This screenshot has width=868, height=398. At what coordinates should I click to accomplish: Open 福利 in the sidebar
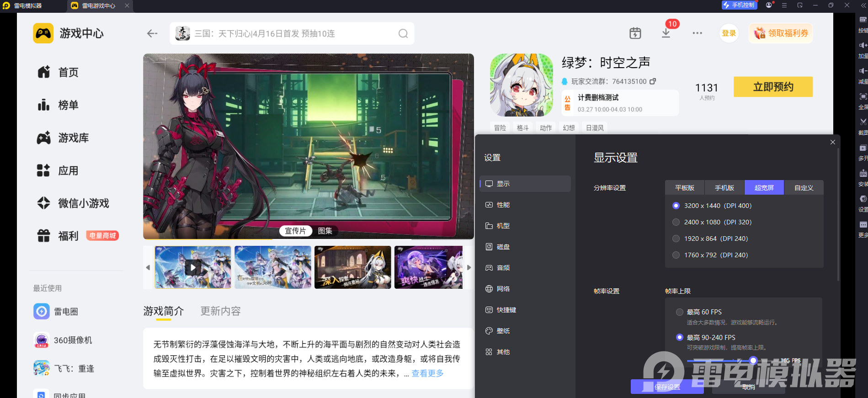[58, 236]
